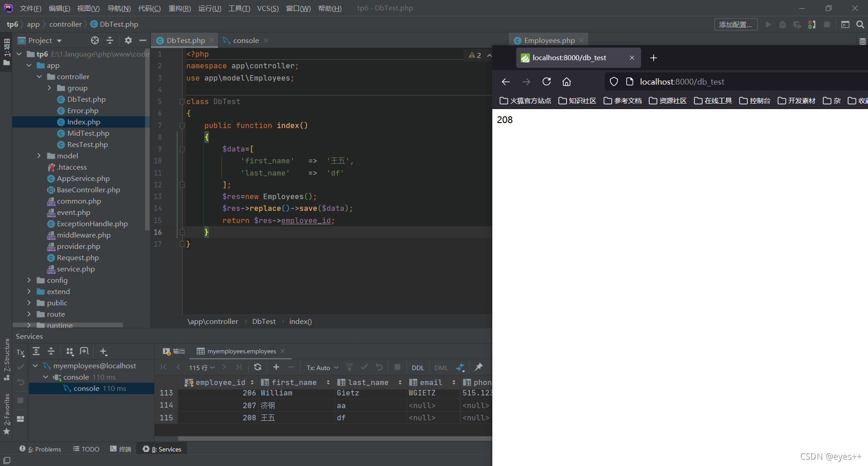Viewport: 868px width, 466px height.
Task: Open the 115 rows page size dropdown
Action: click(202, 368)
